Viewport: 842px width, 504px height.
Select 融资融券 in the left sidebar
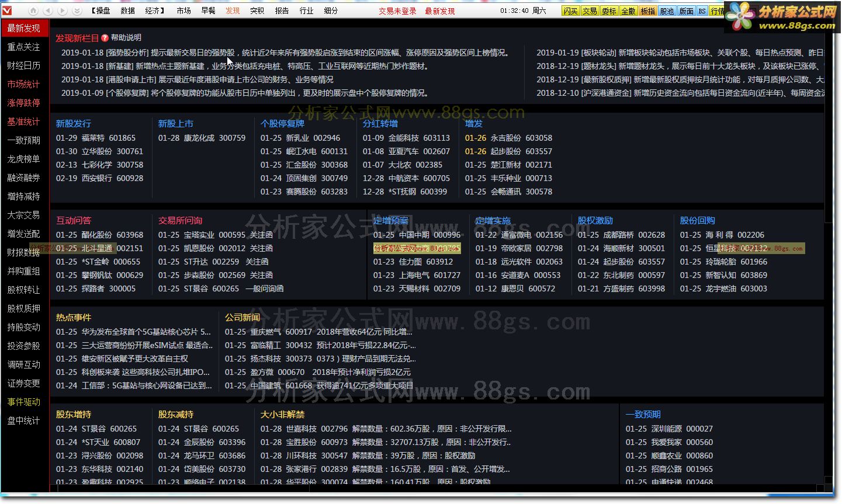24,178
